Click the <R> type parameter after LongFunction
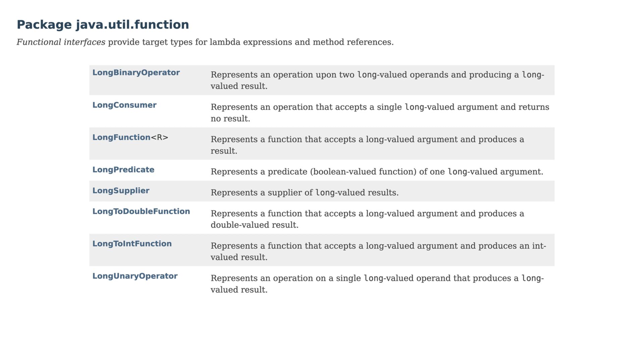644x362 pixels. tap(160, 137)
